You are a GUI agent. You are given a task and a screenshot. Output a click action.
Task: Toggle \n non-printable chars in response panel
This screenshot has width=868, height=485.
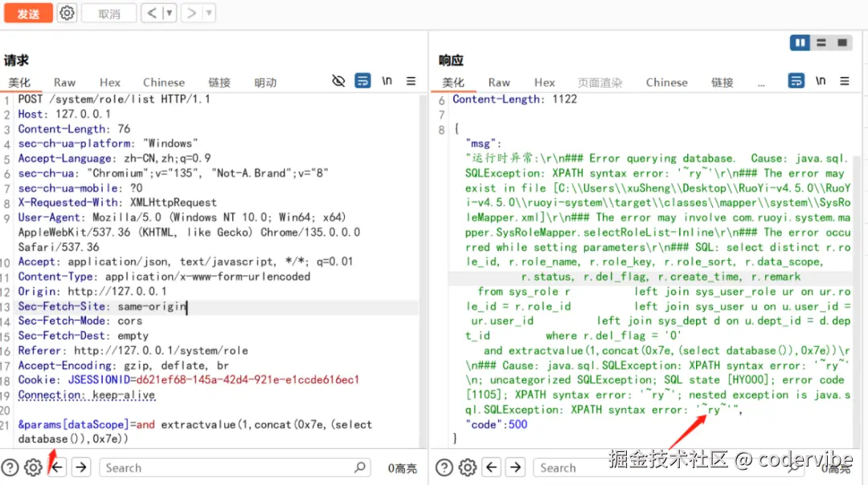(821, 81)
